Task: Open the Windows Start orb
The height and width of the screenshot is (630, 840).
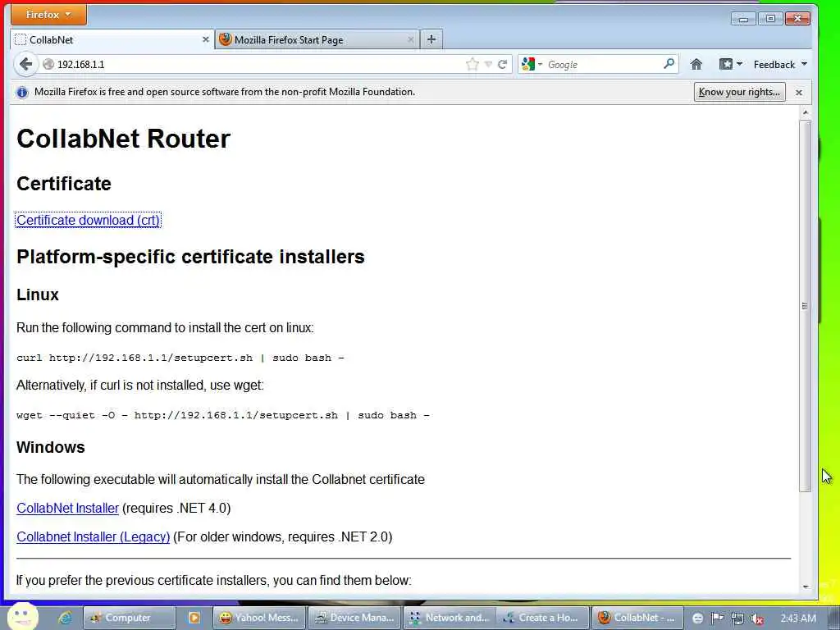Action: click(x=21, y=616)
